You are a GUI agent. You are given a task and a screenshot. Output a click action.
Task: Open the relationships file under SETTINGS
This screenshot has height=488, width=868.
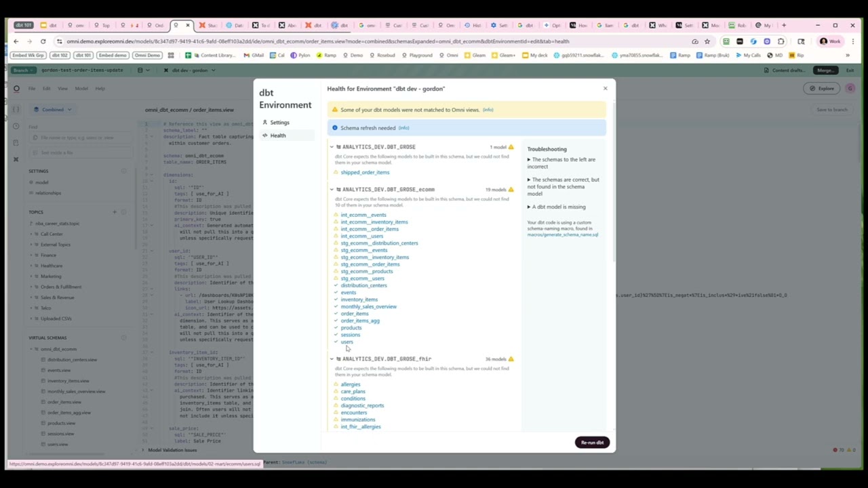point(47,193)
